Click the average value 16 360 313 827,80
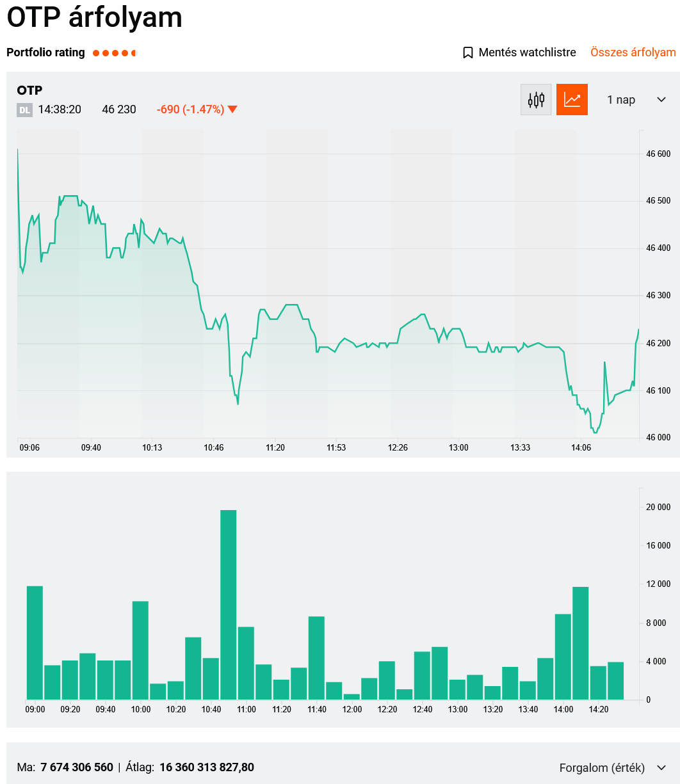Image resolution: width=680 pixels, height=784 pixels. coord(207,767)
